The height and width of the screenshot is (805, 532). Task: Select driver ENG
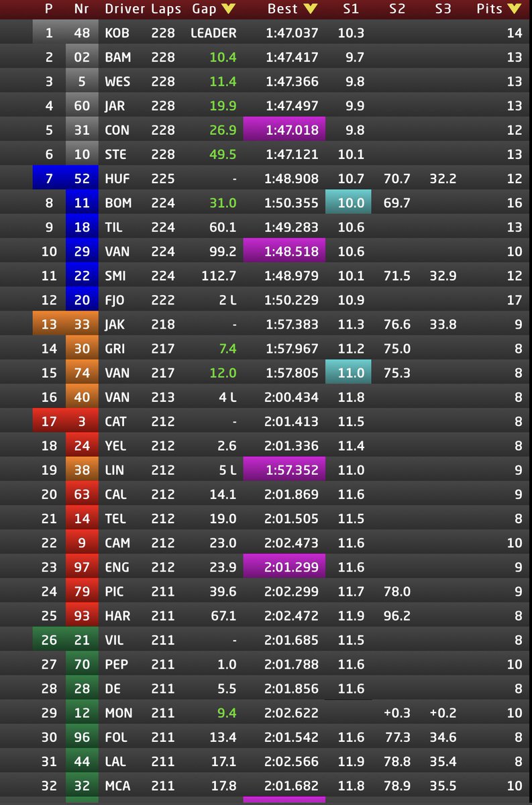tap(117, 566)
